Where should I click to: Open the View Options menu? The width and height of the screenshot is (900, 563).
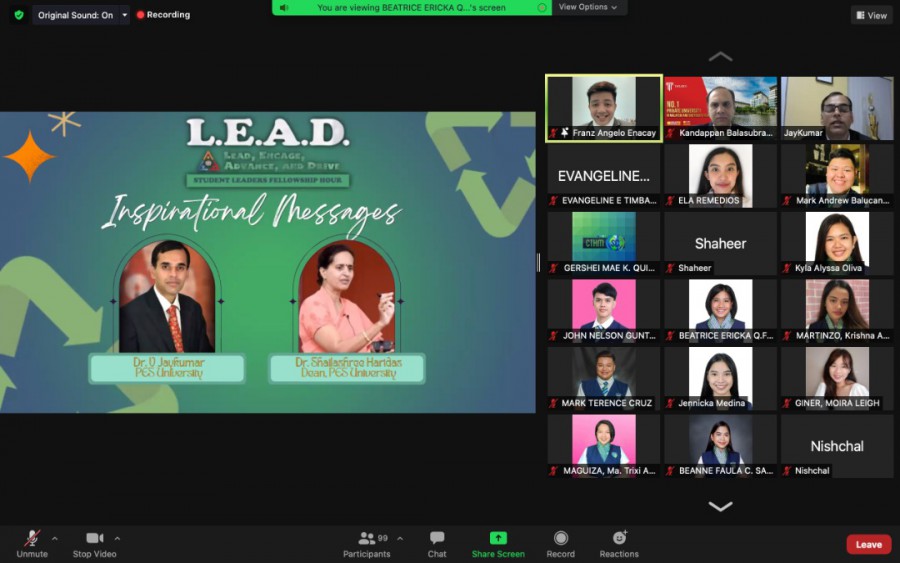[587, 7]
